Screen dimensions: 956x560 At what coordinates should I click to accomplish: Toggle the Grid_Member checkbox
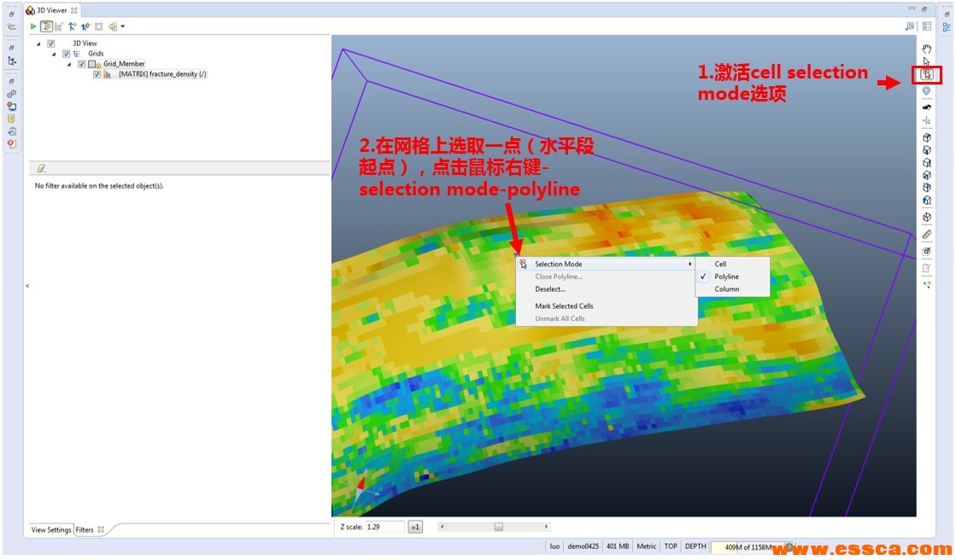pyautogui.click(x=82, y=64)
